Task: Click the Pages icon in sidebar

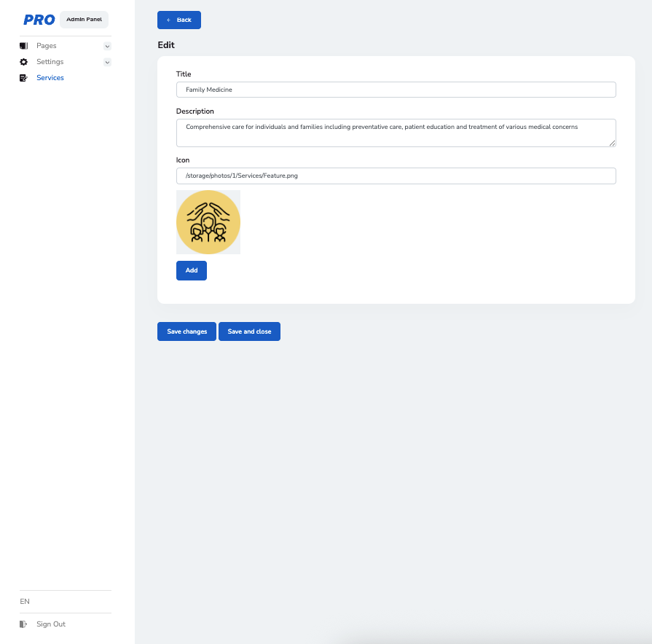Action: 23,46
